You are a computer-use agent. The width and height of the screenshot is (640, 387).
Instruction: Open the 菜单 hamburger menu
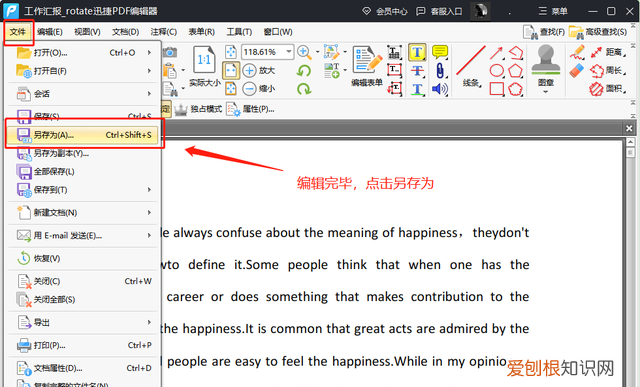(x=553, y=11)
